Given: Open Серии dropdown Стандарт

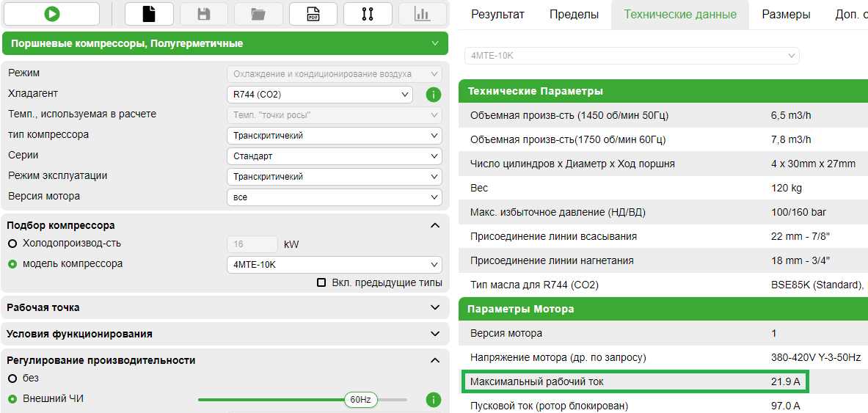Looking at the screenshot, I should point(335,156).
